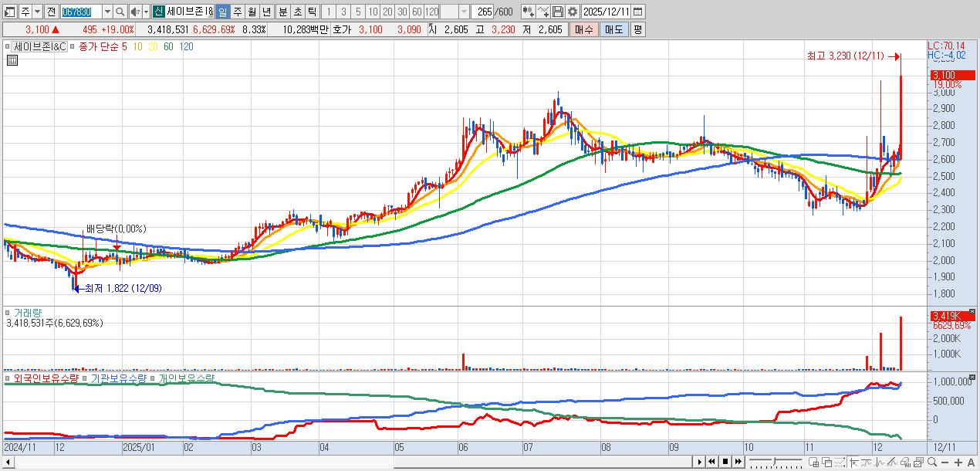Choose interval 1 button
The image size is (980, 471).
(x=328, y=12)
